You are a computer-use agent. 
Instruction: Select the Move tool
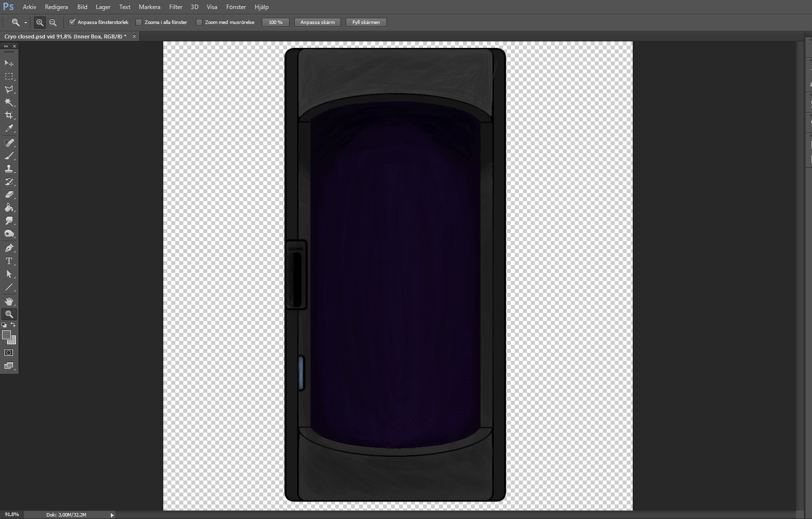click(9, 63)
